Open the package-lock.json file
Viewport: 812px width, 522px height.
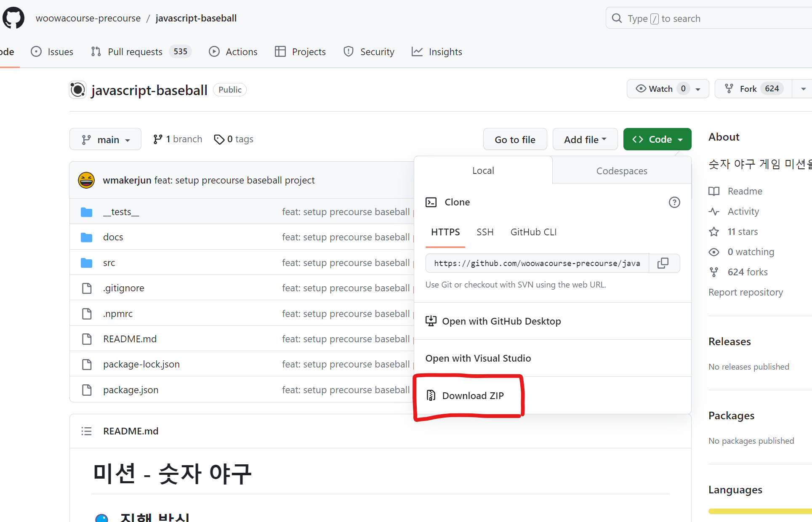point(141,364)
